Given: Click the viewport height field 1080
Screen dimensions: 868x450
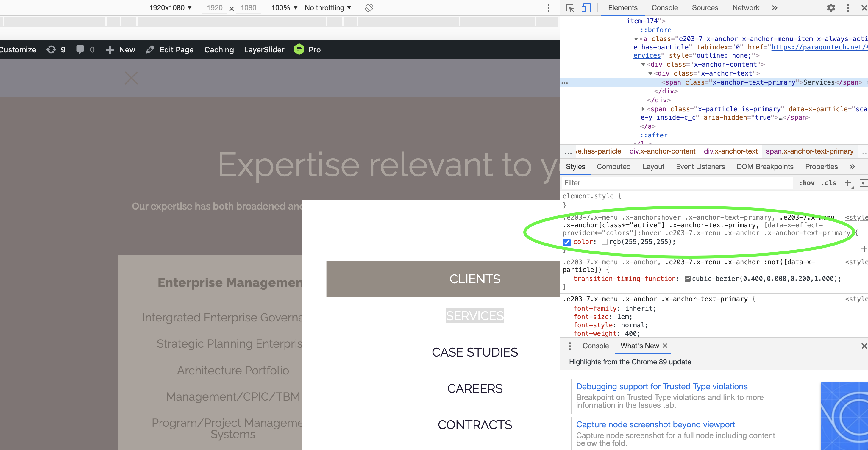Looking at the screenshot, I should pyautogui.click(x=248, y=8).
